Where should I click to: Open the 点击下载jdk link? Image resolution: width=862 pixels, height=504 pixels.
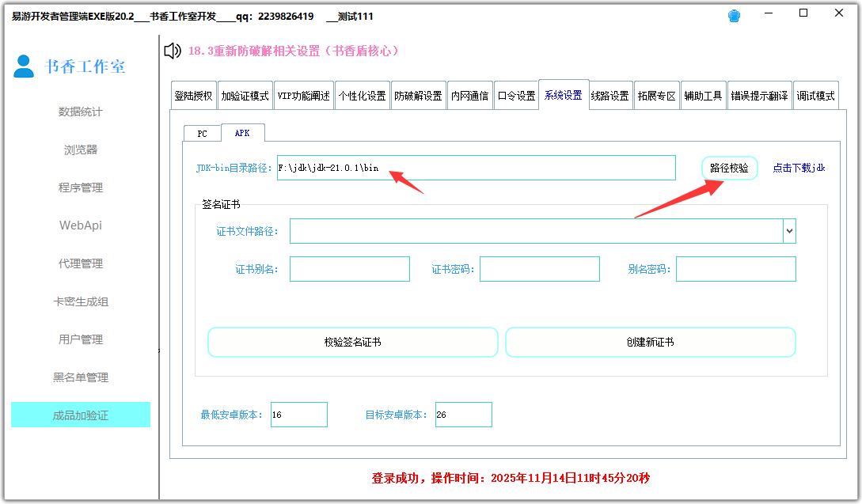(799, 169)
